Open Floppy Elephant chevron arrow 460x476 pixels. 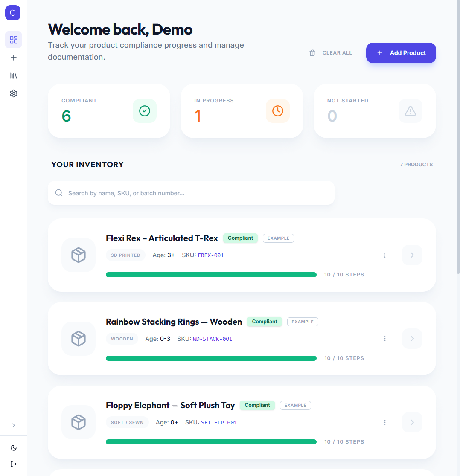(x=412, y=422)
